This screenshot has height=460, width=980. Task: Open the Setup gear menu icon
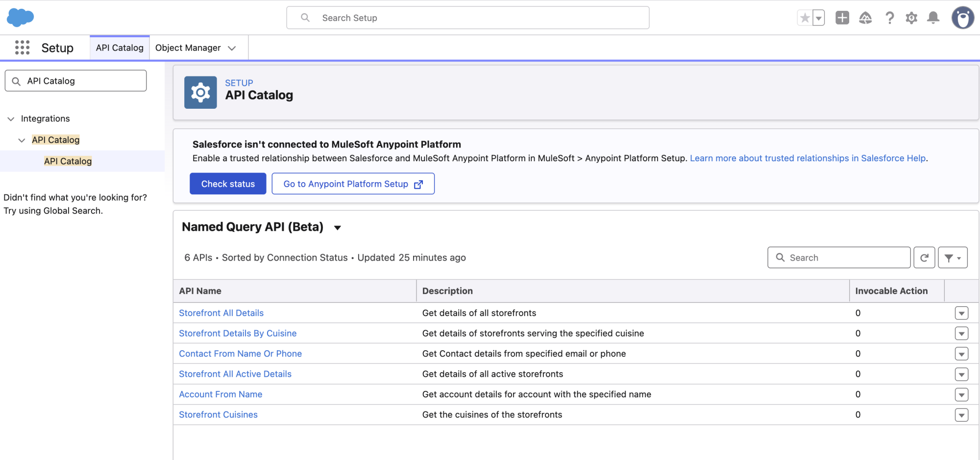click(x=911, y=18)
